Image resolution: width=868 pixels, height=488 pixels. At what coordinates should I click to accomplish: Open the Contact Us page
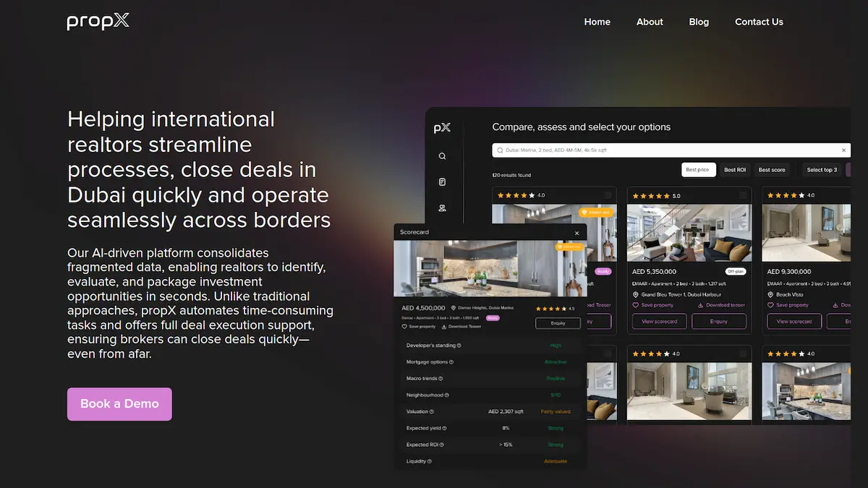[759, 22]
